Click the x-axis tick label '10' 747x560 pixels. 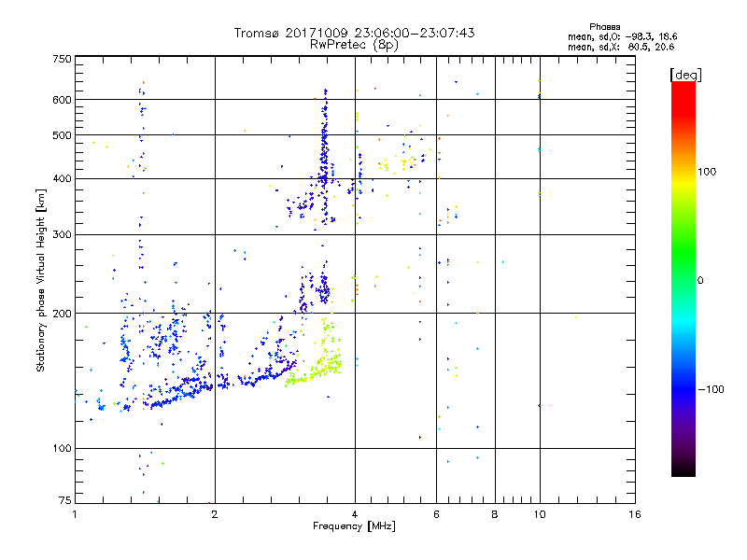540,514
